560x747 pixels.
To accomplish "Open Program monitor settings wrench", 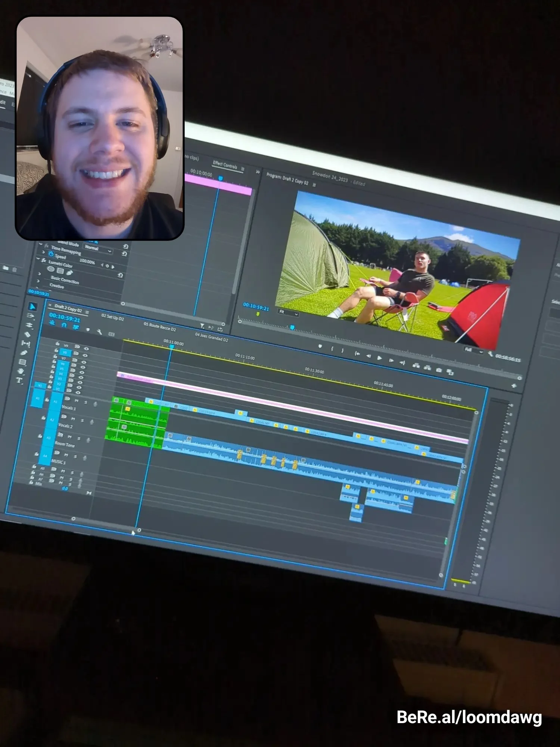I will click(491, 354).
